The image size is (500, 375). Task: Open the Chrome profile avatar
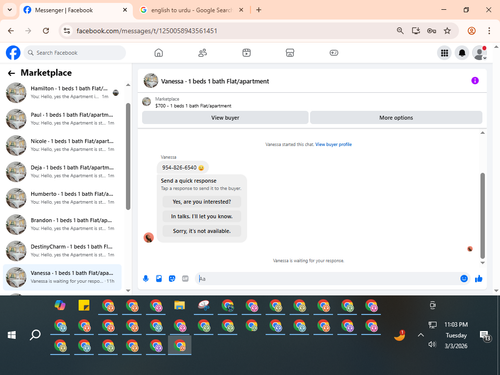click(x=471, y=31)
